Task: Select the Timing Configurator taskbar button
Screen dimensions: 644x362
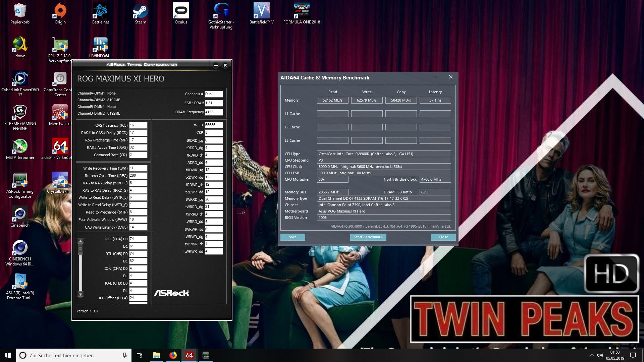Action: coord(206,355)
